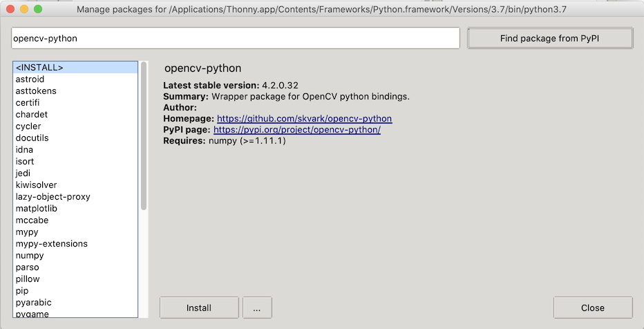Viewport: 644px width, 329px height.
Task: Open the GitHub homepage link for opencv-python
Action: (x=304, y=119)
